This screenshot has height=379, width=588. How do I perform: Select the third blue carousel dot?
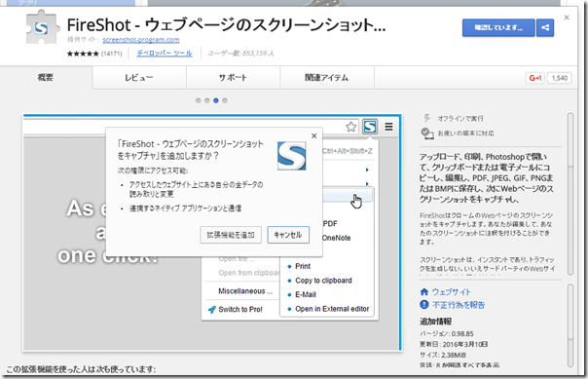click(x=216, y=100)
